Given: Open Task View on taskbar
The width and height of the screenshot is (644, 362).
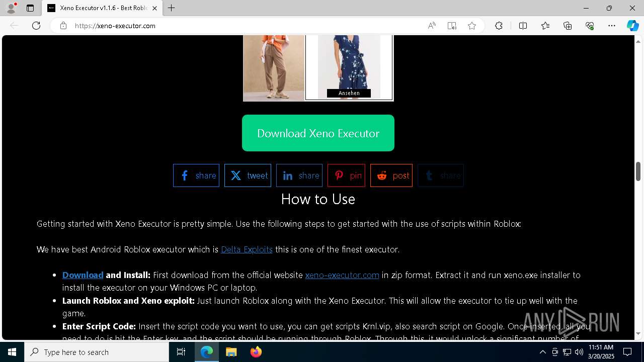Looking at the screenshot, I should tap(181, 352).
